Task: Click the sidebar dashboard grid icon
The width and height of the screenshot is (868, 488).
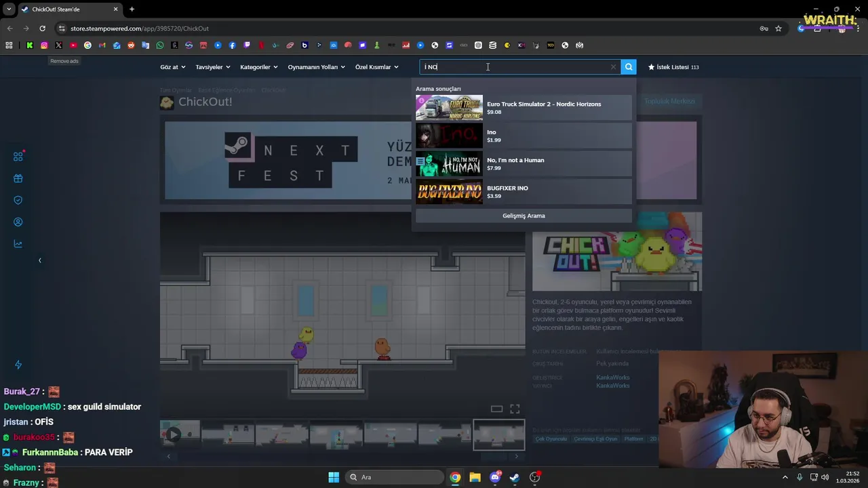Action: tap(18, 157)
